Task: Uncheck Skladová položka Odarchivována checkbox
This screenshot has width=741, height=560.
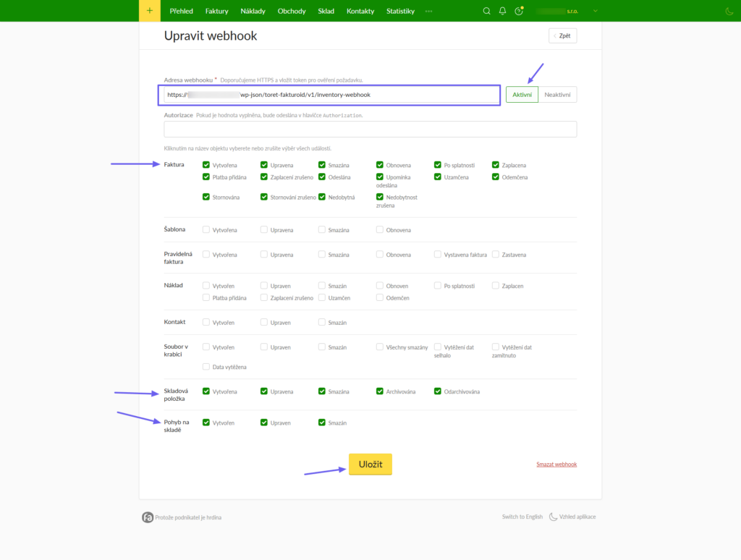Action: (x=438, y=391)
